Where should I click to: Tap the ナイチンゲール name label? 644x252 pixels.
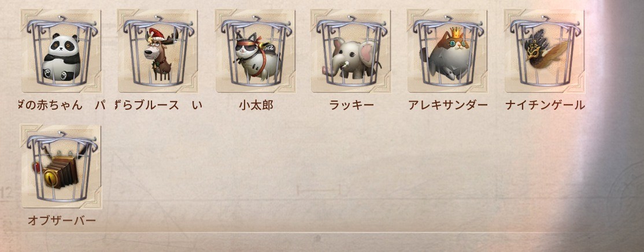(x=545, y=105)
